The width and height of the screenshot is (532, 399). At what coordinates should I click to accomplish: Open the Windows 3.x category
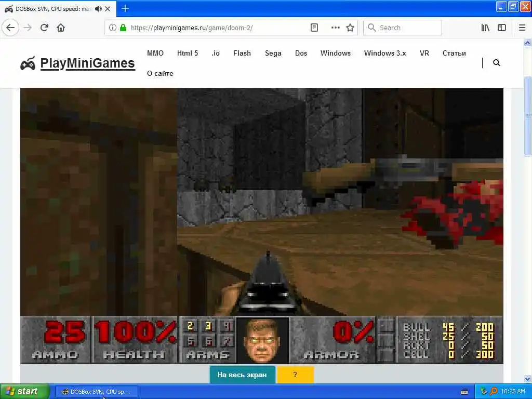385,54
